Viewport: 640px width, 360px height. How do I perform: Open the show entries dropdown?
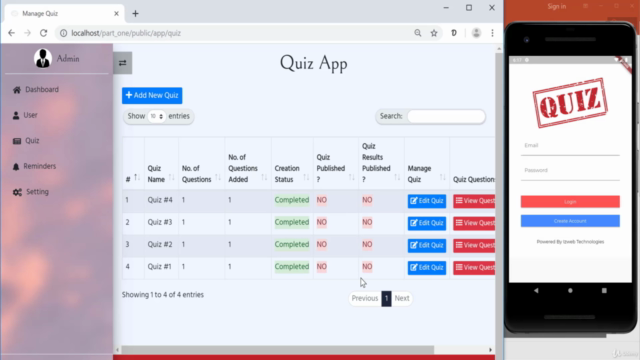click(x=156, y=116)
